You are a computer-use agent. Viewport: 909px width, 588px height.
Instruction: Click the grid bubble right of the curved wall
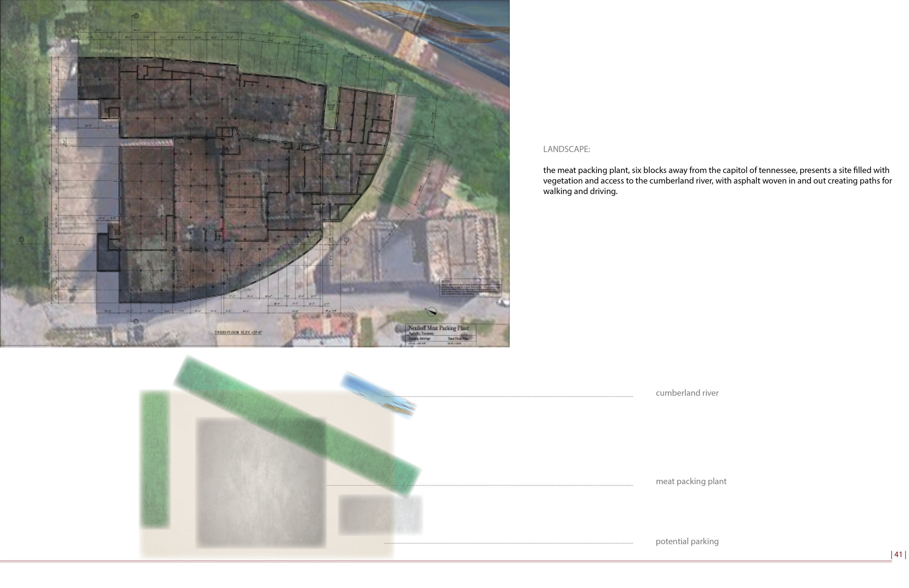coord(347,240)
